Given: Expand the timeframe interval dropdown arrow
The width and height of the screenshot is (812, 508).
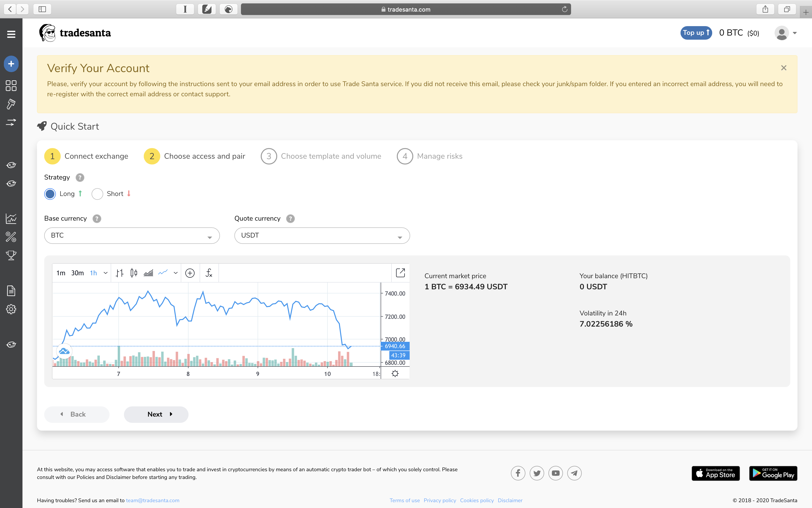Looking at the screenshot, I should pyautogui.click(x=106, y=273).
